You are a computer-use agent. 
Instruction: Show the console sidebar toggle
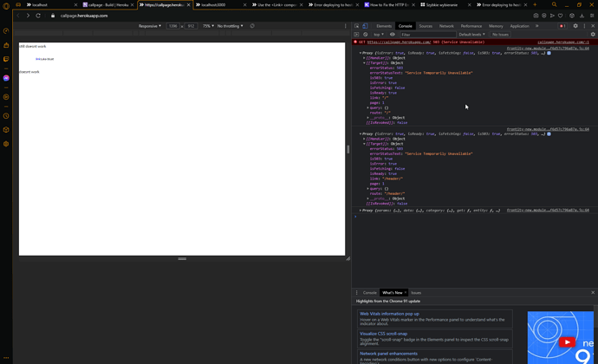point(357,35)
